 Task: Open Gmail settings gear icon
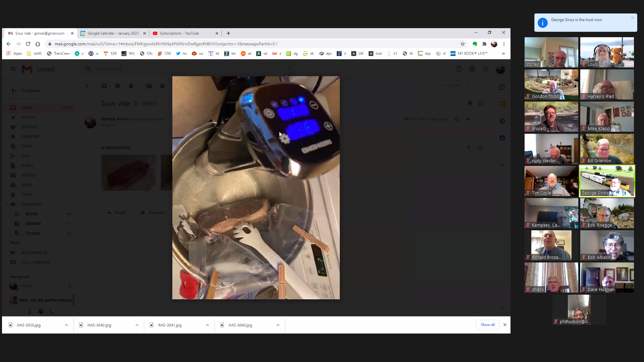(x=472, y=69)
